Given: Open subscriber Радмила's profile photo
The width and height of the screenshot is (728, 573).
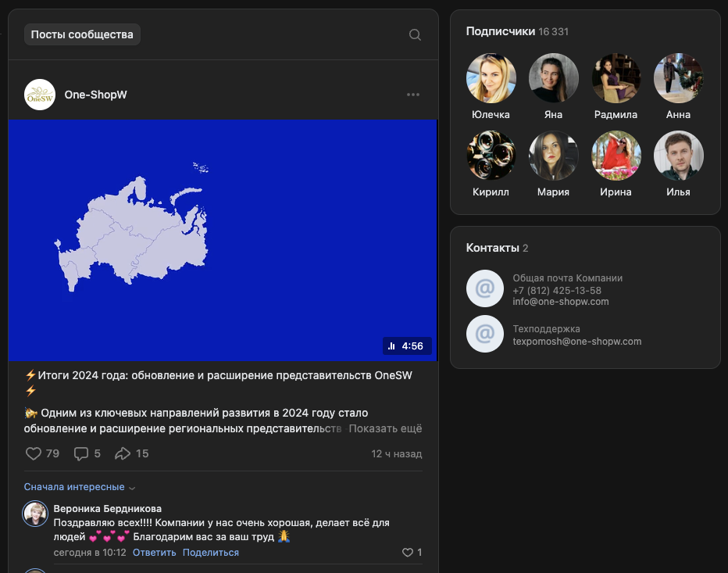Looking at the screenshot, I should point(616,78).
